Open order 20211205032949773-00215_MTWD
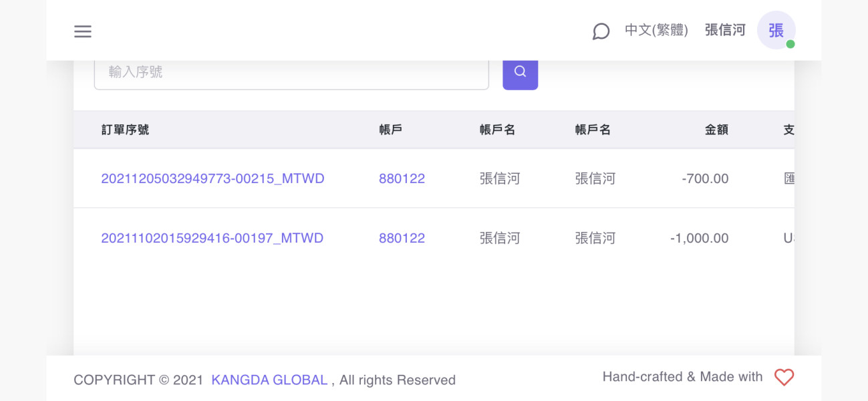 click(212, 178)
